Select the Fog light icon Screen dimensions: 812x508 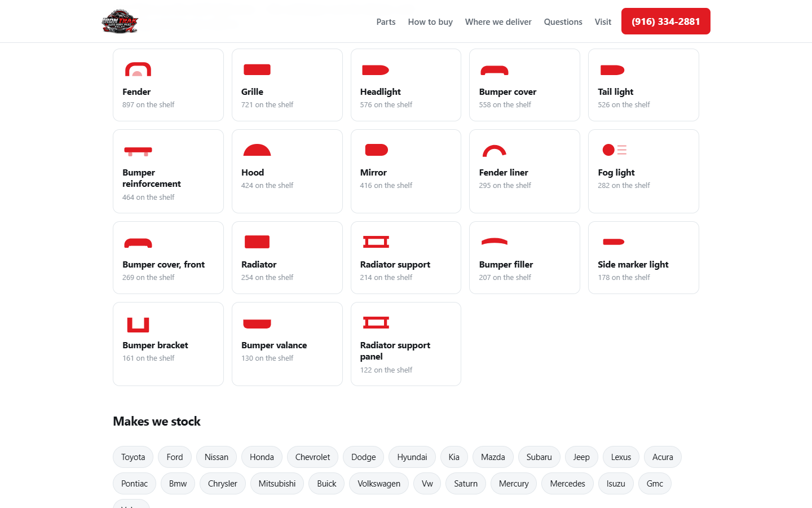614,150
